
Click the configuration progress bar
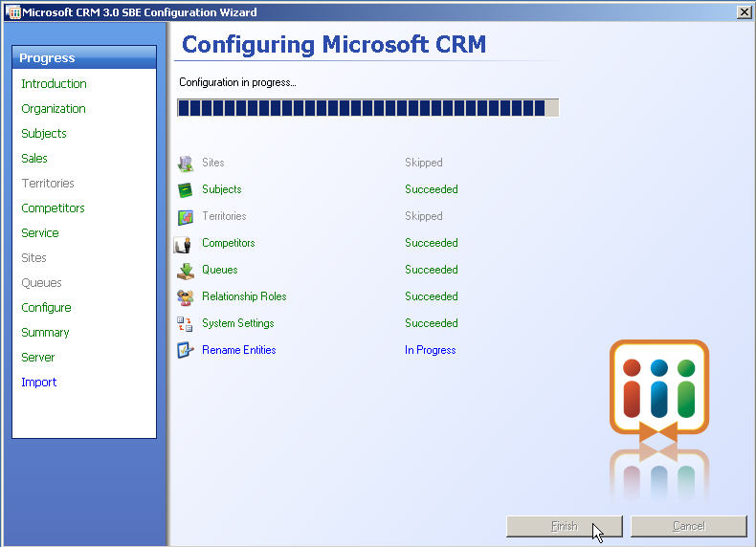pyautogui.click(x=367, y=108)
